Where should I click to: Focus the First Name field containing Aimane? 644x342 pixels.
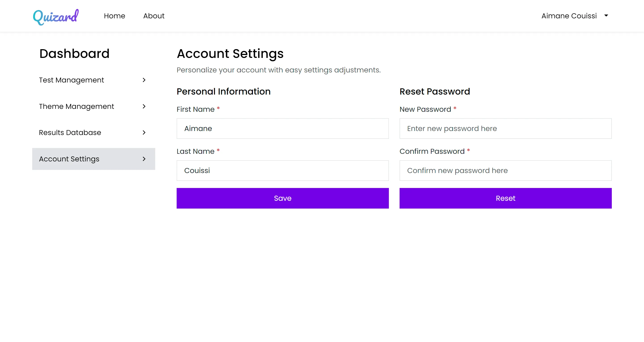point(282,129)
